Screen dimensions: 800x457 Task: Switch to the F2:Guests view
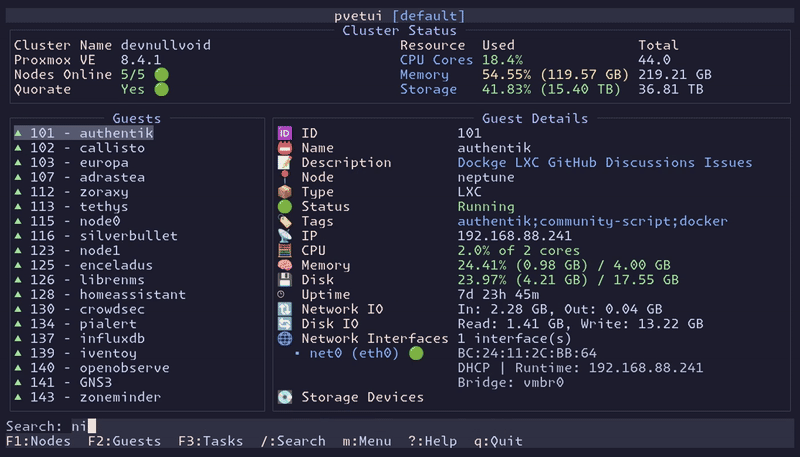point(124,441)
